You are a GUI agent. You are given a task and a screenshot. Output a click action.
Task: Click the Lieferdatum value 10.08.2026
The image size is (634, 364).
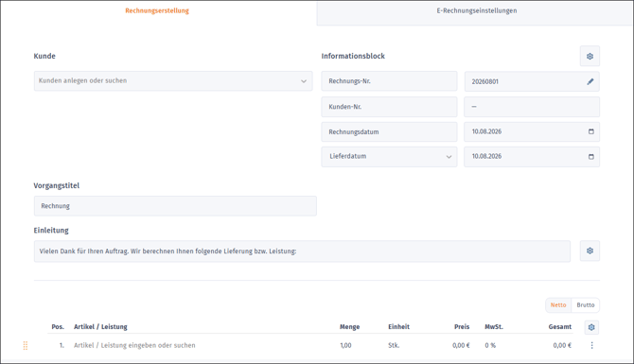point(486,156)
